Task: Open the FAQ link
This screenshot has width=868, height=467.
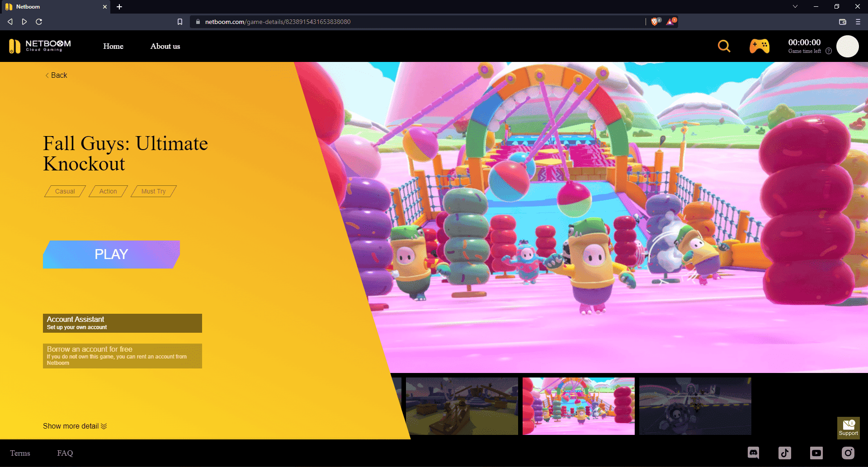Action: (65, 453)
